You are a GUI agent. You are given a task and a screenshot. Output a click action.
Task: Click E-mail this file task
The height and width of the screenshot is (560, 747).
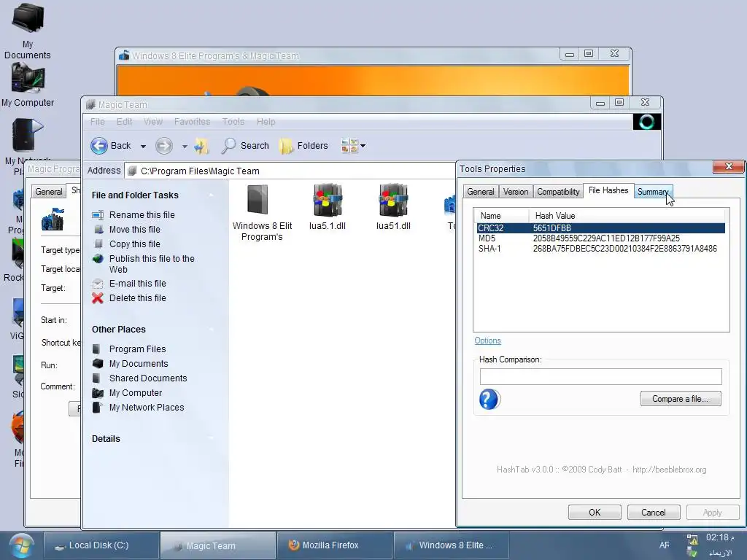click(137, 284)
